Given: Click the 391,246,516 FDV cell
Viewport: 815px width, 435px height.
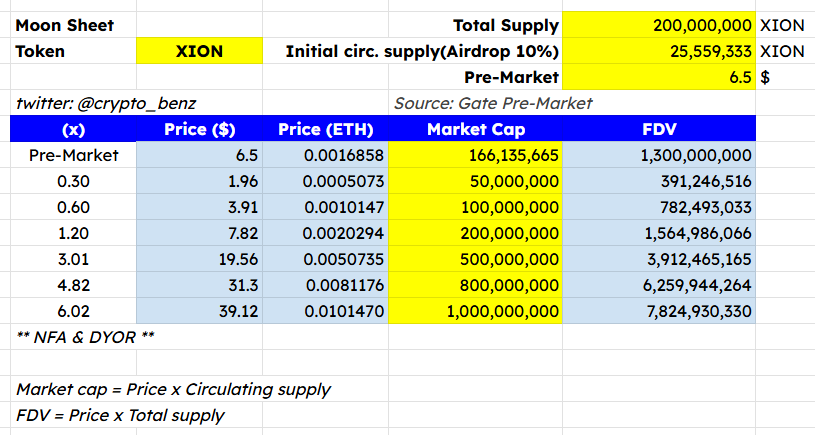Looking at the screenshot, I should (x=659, y=181).
